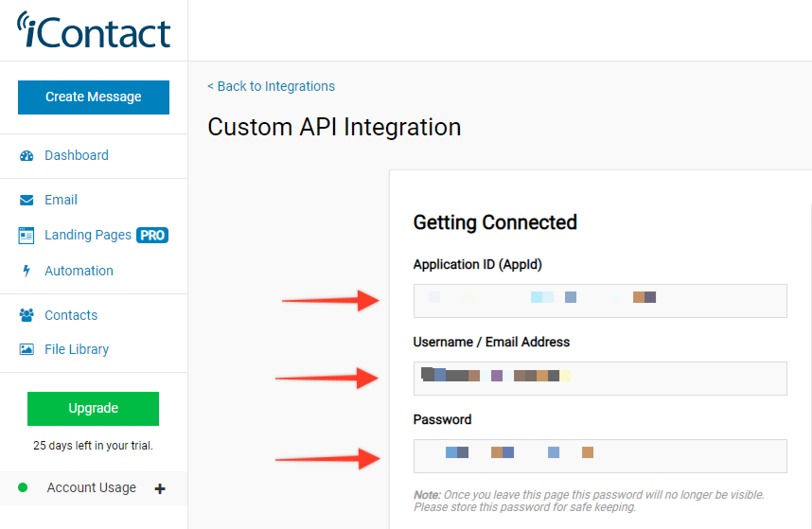The image size is (812, 529).
Task: Click the green Upgrade button
Action: pos(93,409)
